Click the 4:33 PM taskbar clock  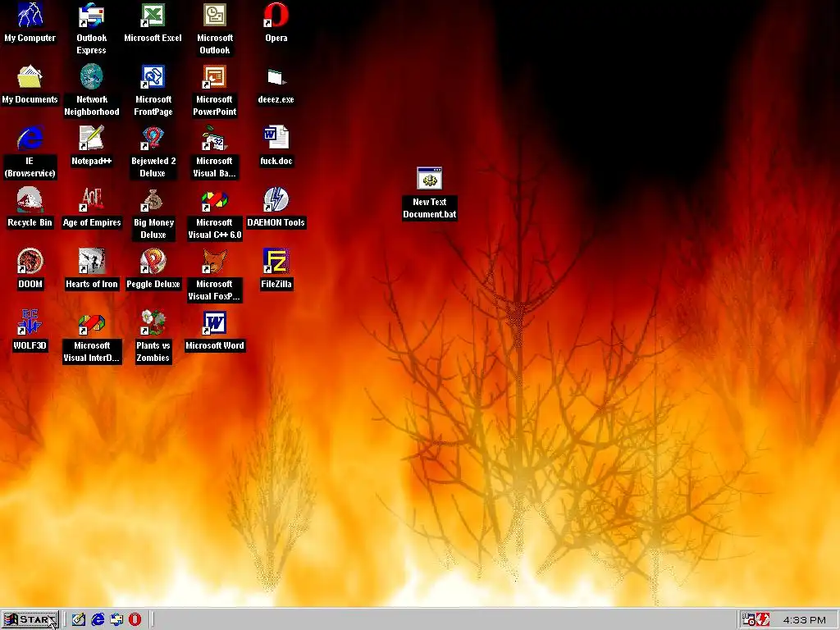tap(804, 620)
